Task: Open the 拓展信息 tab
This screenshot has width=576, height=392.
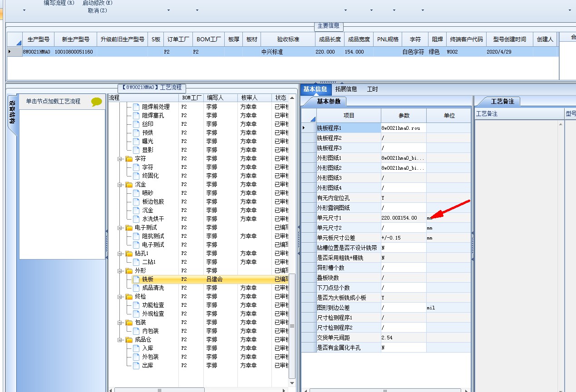Action: [x=346, y=89]
